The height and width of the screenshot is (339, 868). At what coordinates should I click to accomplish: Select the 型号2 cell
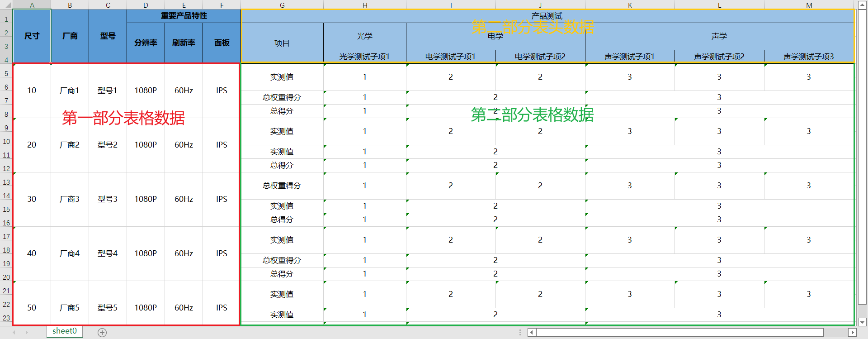click(108, 145)
